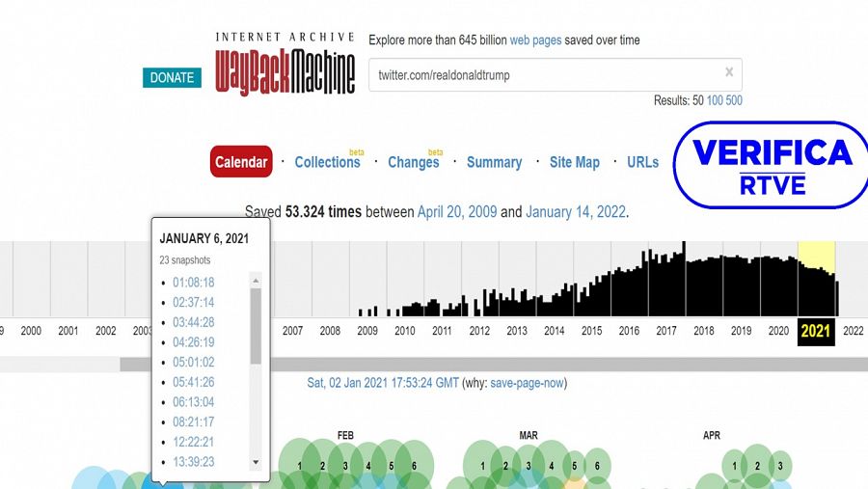Open the 13:39:23 snapshot
The height and width of the screenshot is (489, 868).
[x=193, y=462]
